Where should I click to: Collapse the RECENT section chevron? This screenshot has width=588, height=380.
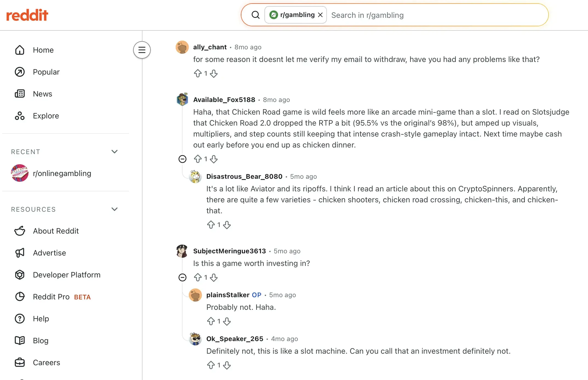[115, 152]
